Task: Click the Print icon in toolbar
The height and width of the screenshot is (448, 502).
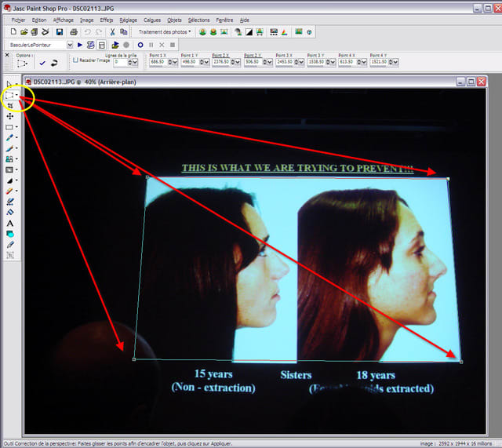Action: coord(73,32)
